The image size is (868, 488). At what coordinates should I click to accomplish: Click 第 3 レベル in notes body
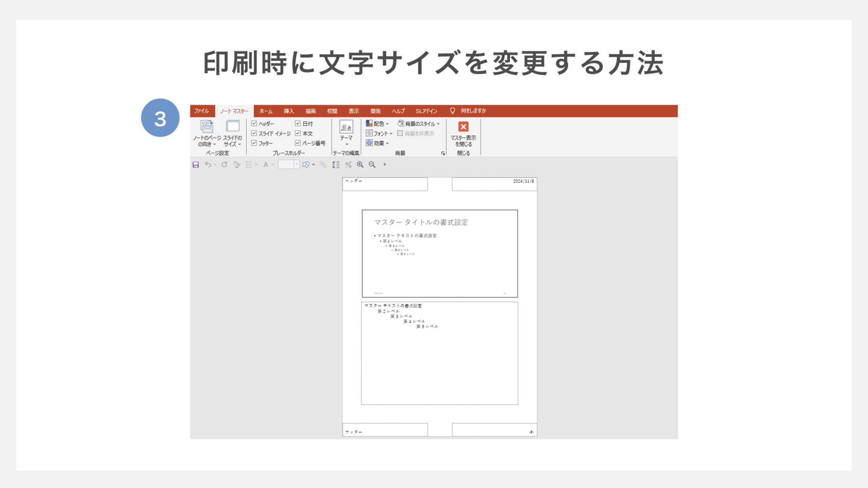point(401,316)
